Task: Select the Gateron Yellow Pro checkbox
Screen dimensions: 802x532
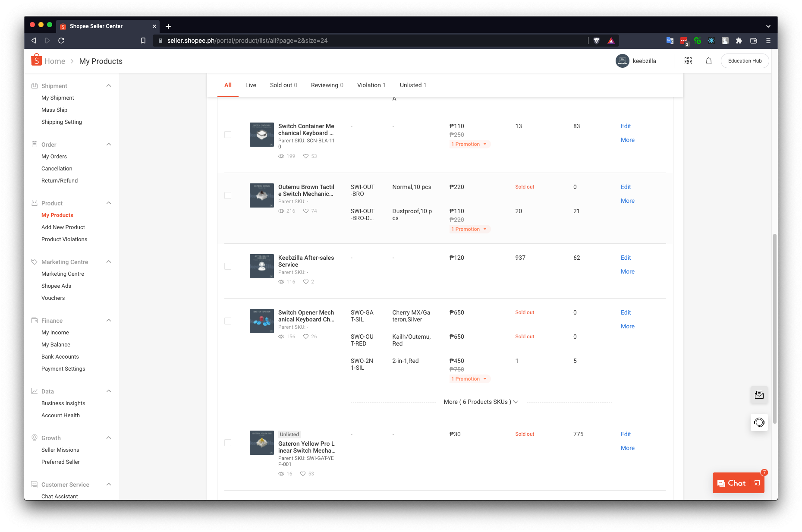Action: click(x=228, y=443)
